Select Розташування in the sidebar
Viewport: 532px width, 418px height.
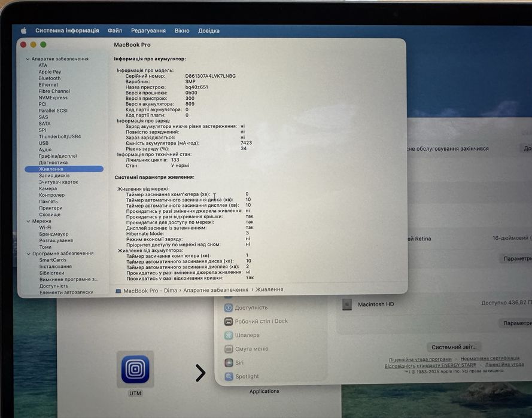[x=56, y=240]
